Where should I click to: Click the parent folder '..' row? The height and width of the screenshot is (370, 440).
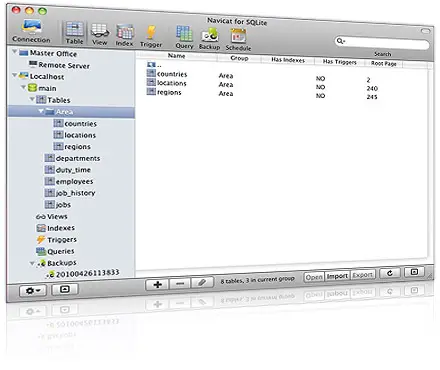tap(155, 65)
